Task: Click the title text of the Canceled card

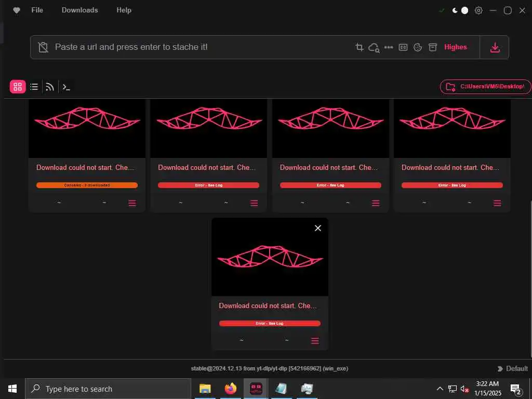Action: click(85, 168)
